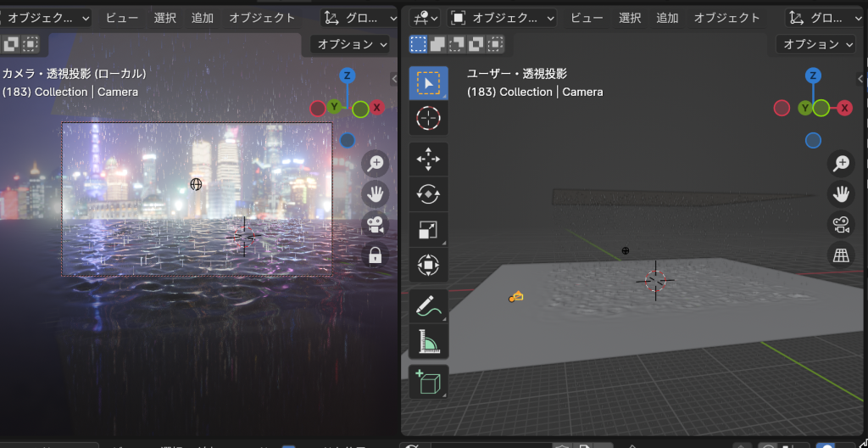Open オプション dropdown in the left viewport
Screen dimensions: 868x448
click(x=352, y=44)
